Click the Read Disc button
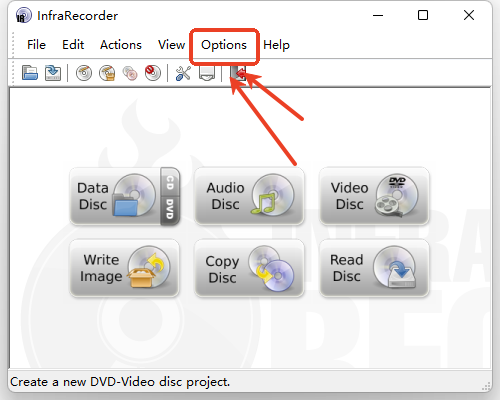The height and width of the screenshot is (400, 500). pyautogui.click(x=374, y=268)
